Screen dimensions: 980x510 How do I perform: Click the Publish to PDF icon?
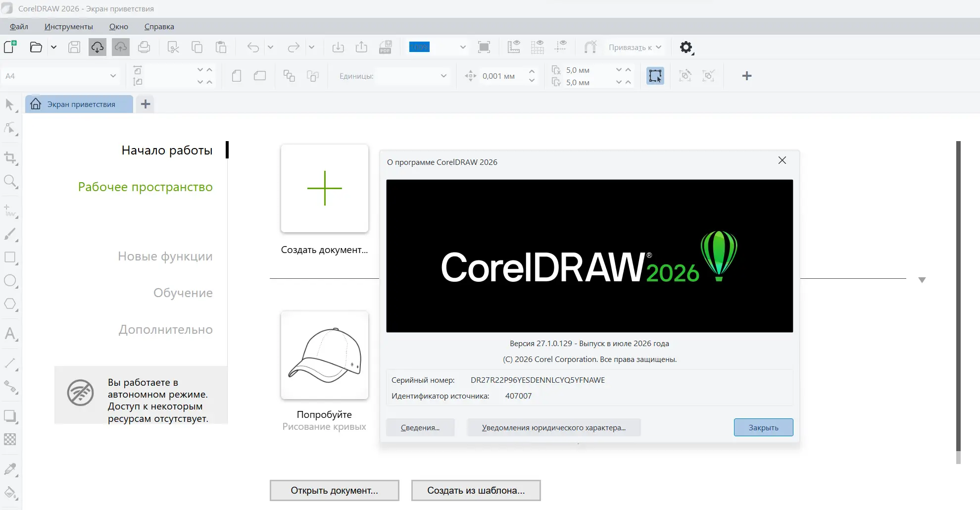click(385, 47)
